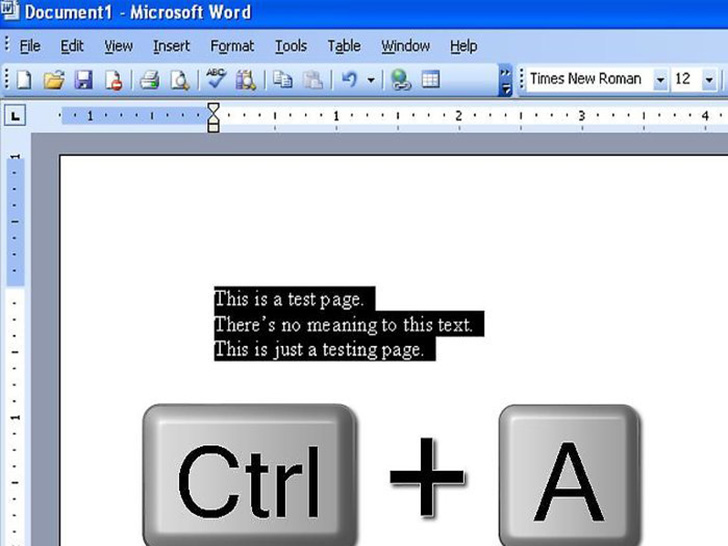Image resolution: width=728 pixels, height=546 pixels.
Task: Insert Hyperlink using globe icon
Action: pos(401,80)
